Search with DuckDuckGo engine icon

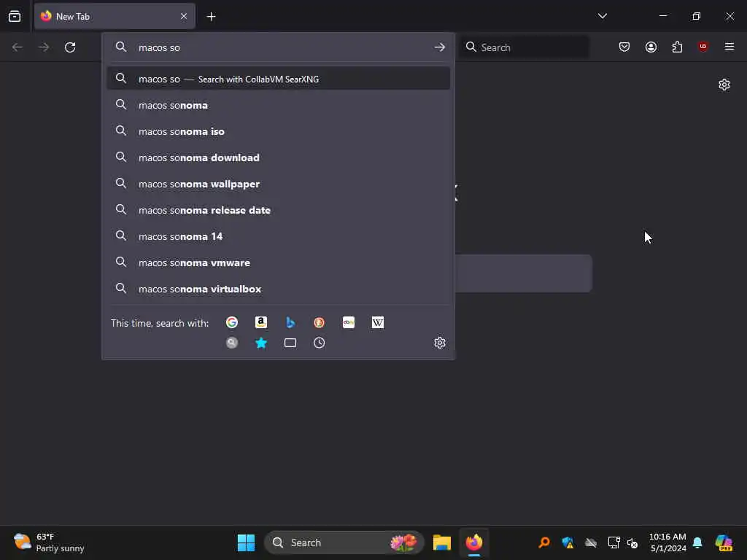click(x=320, y=322)
